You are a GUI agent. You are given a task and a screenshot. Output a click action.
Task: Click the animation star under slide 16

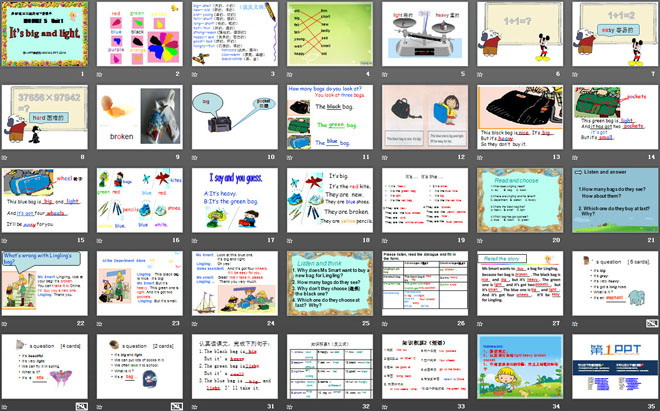pos(100,241)
